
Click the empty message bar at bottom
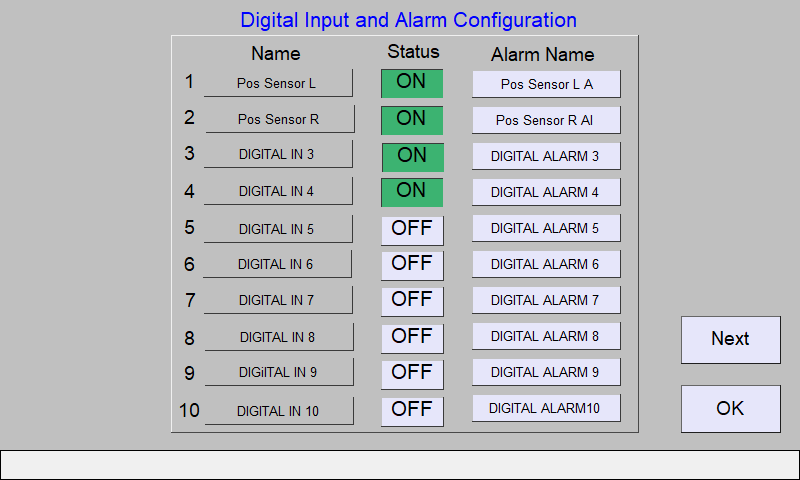(x=400, y=465)
